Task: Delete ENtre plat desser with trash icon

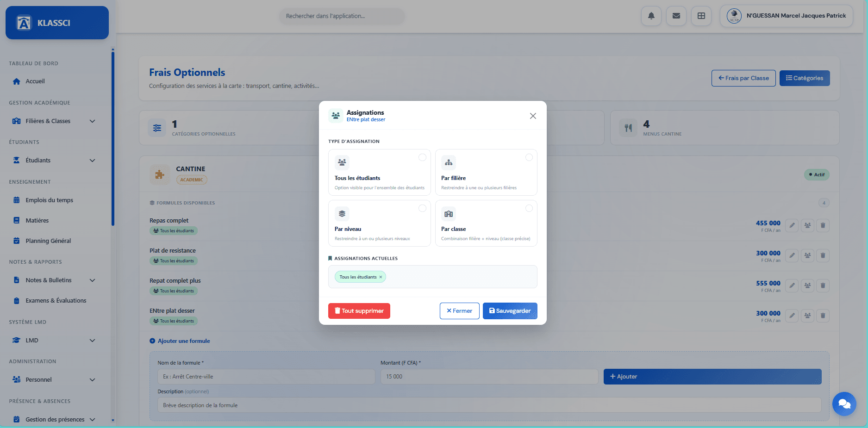Action: 823,316
